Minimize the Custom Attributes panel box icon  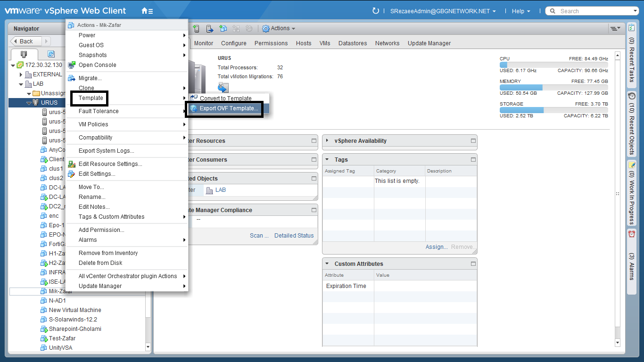tap(473, 264)
